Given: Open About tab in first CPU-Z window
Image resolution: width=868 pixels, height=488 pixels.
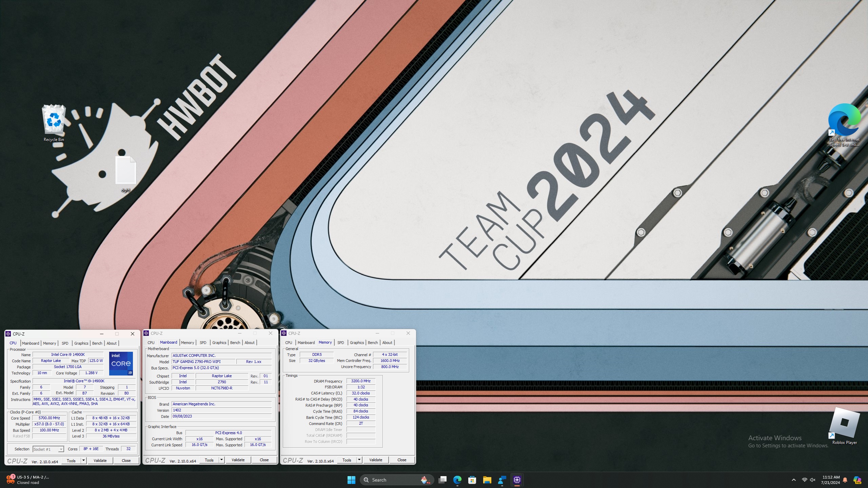Looking at the screenshot, I should pos(112,343).
